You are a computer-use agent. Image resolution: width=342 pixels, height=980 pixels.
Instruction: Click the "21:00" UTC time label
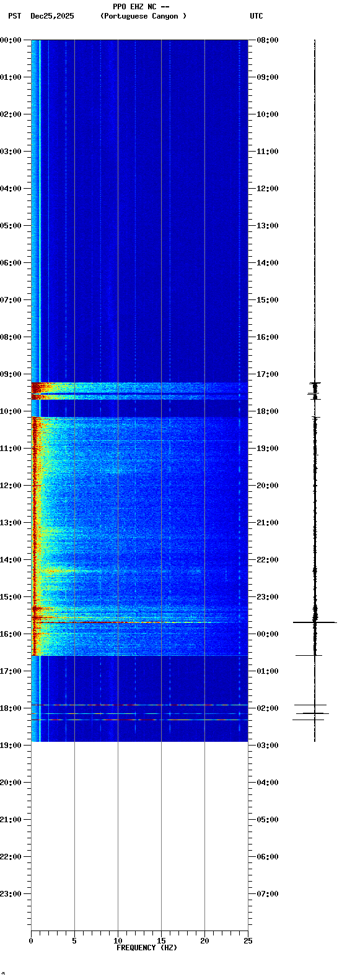(268, 523)
